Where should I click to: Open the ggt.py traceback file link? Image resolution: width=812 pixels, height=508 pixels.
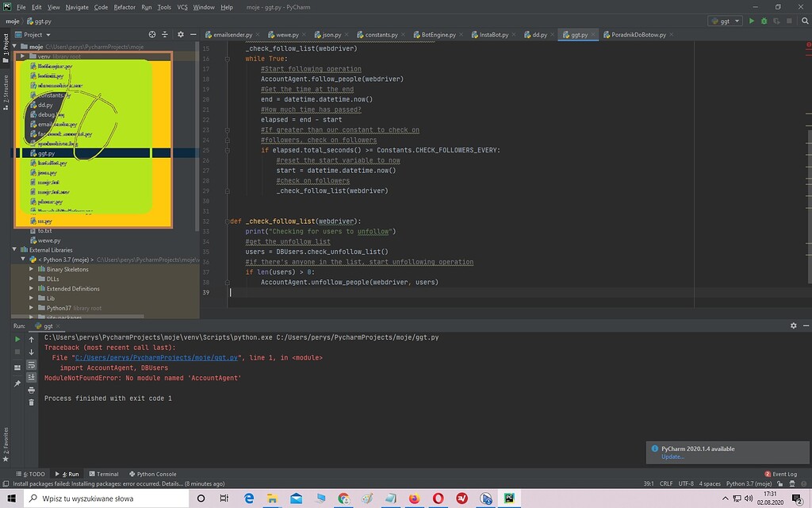[x=156, y=358]
